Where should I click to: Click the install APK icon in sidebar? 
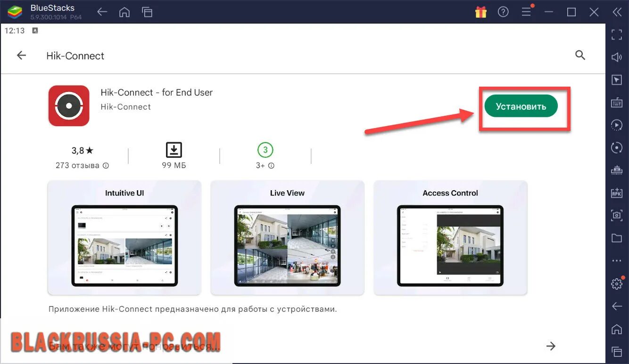[x=617, y=193]
